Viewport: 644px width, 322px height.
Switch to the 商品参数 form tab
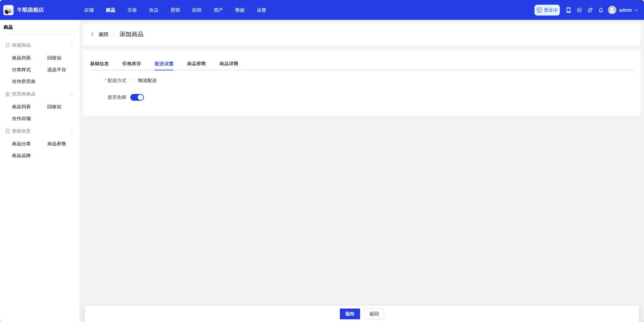[x=196, y=64]
